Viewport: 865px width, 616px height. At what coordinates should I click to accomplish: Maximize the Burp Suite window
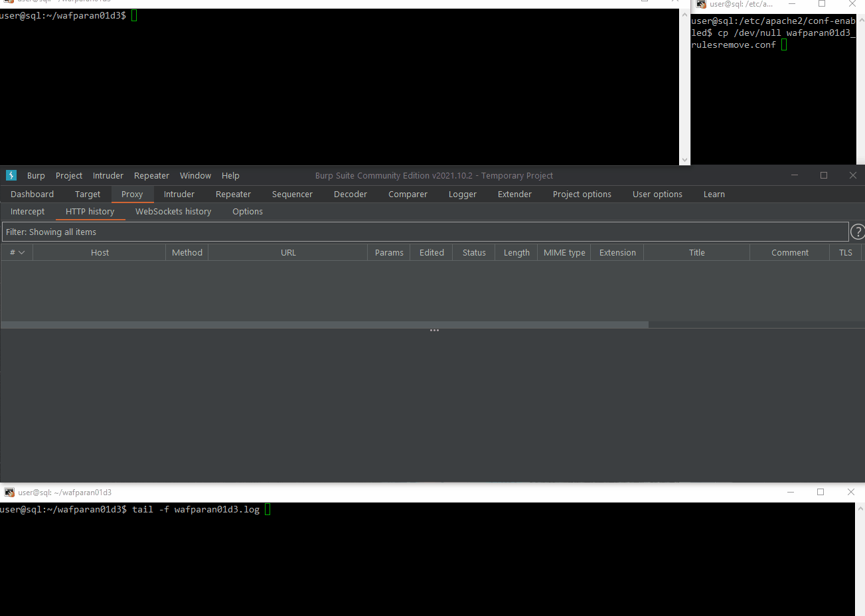[824, 175]
